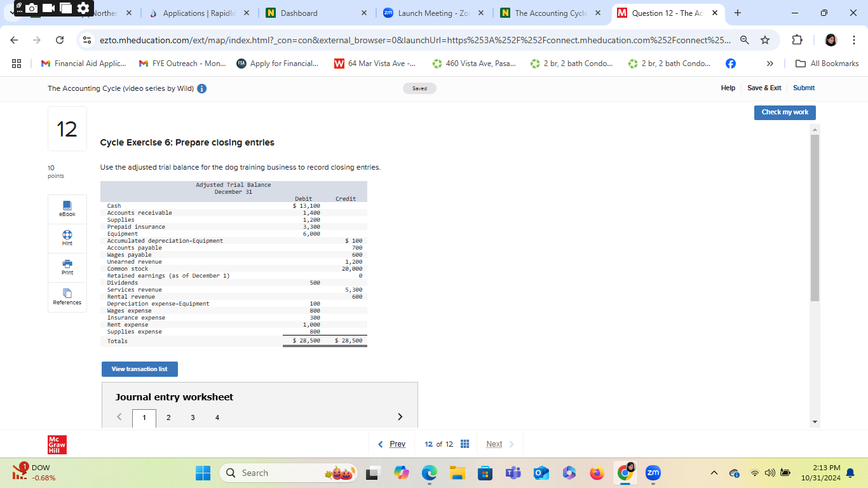Open the Apps grid in bookmarks bar
Screen dimensions: 868x488
tap(18, 64)
